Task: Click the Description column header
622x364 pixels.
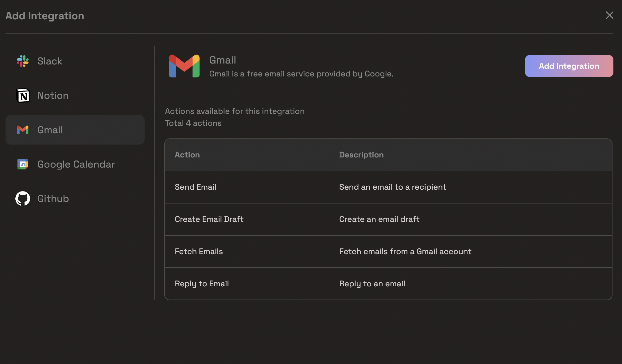Action: click(361, 155)
